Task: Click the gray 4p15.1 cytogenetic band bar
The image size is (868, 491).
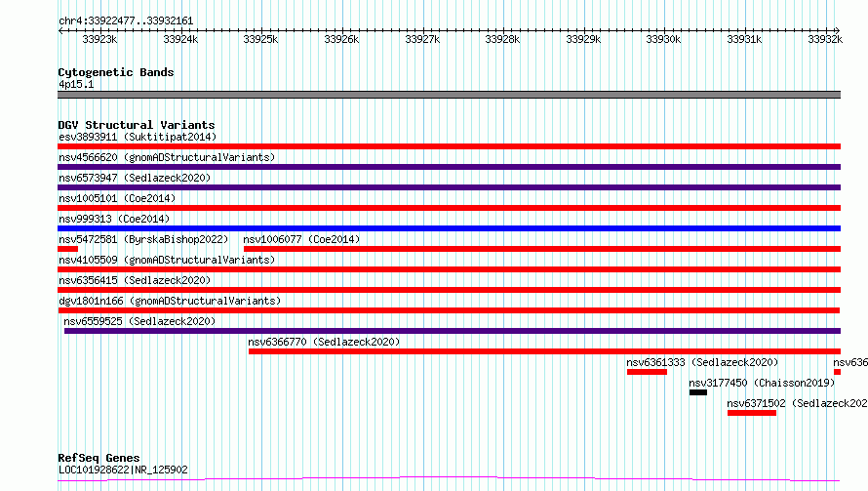Action: pyautogui.click(x=449, y=95)
